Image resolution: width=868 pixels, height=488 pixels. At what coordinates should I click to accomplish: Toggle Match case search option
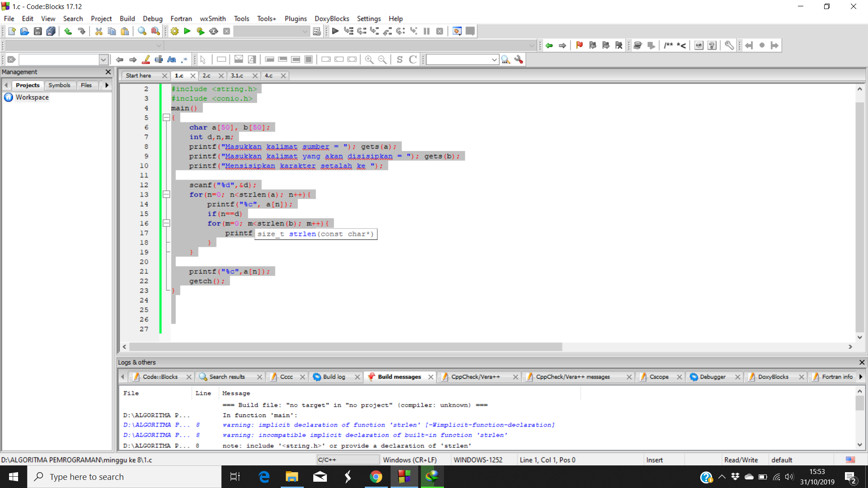pos(171,60)
